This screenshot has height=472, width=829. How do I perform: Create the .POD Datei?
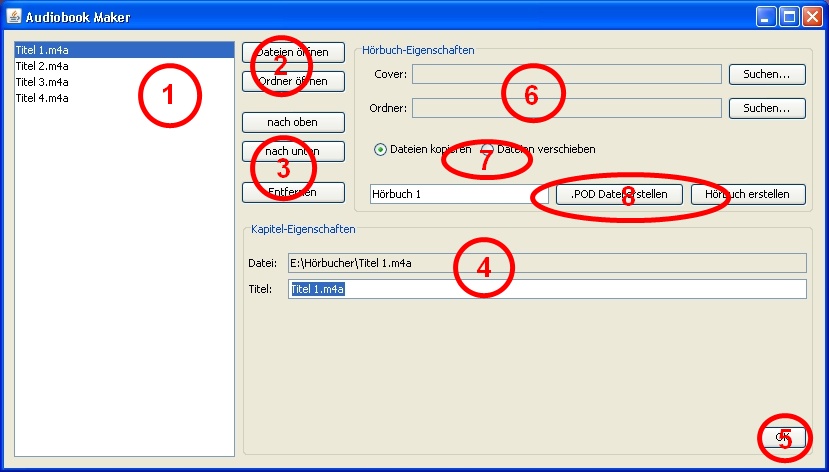pos(619,194)
